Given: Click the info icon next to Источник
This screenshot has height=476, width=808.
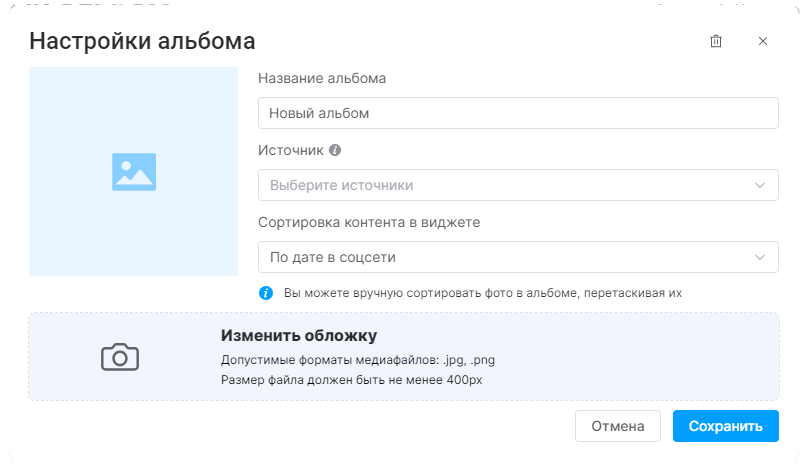Looking at the screenshot, I should click(335, 150).
